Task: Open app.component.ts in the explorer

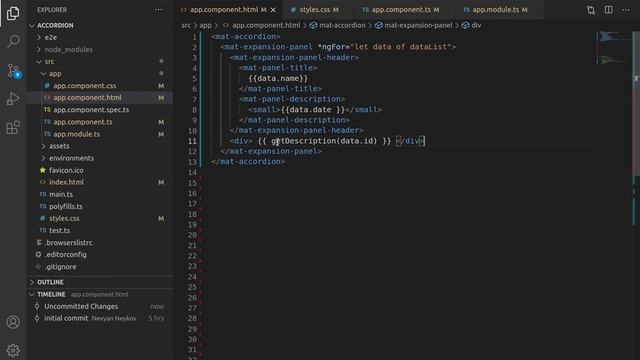Action: 83,122
